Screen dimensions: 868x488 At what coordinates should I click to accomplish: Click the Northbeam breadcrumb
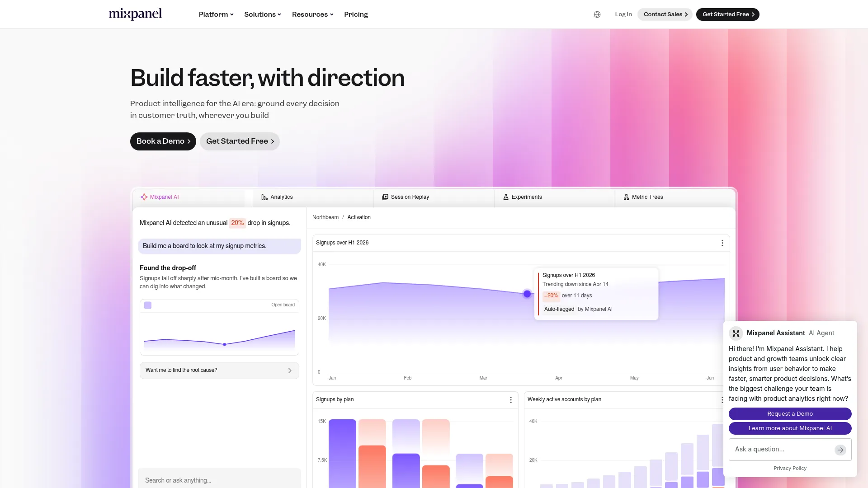(325, 217)
